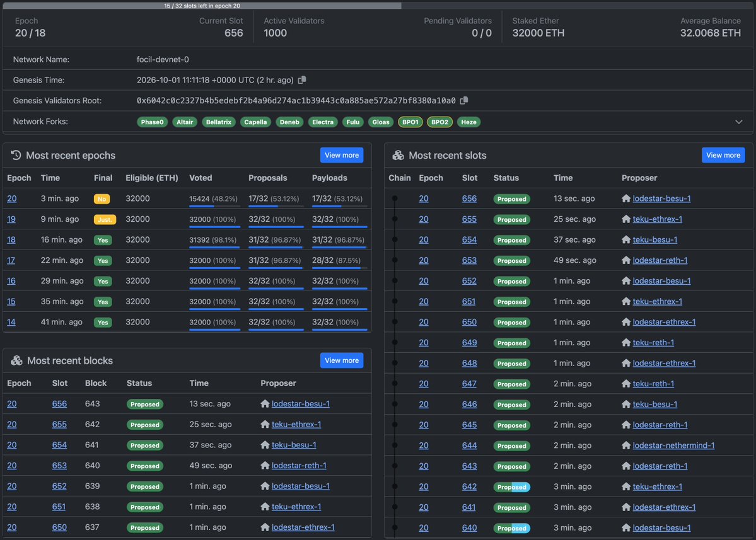The width and height of the screenshot is (756, 540).
Task: Open slot 656 in recent slots table
Action: 469,198
